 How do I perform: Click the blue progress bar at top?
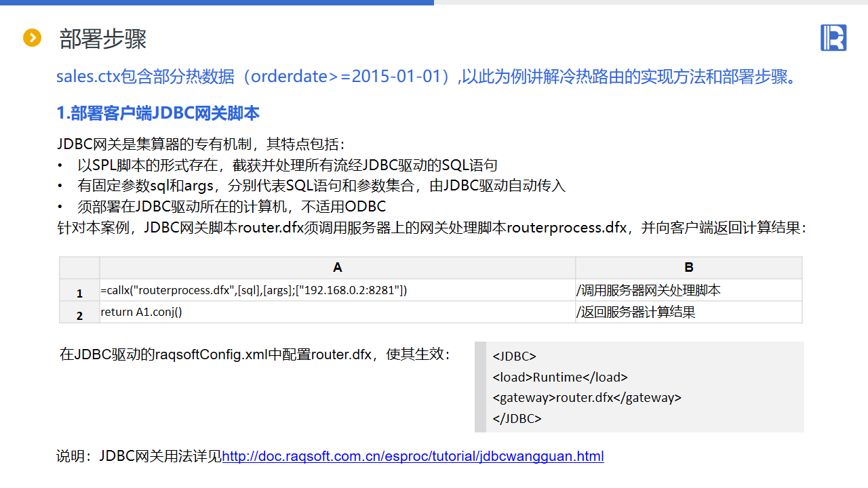coord(217,3)
